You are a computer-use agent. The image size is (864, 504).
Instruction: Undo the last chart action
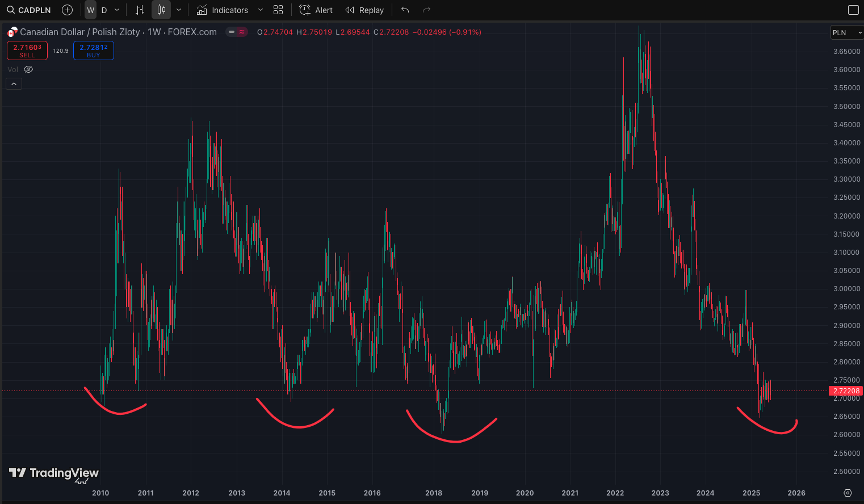point(405,10)
